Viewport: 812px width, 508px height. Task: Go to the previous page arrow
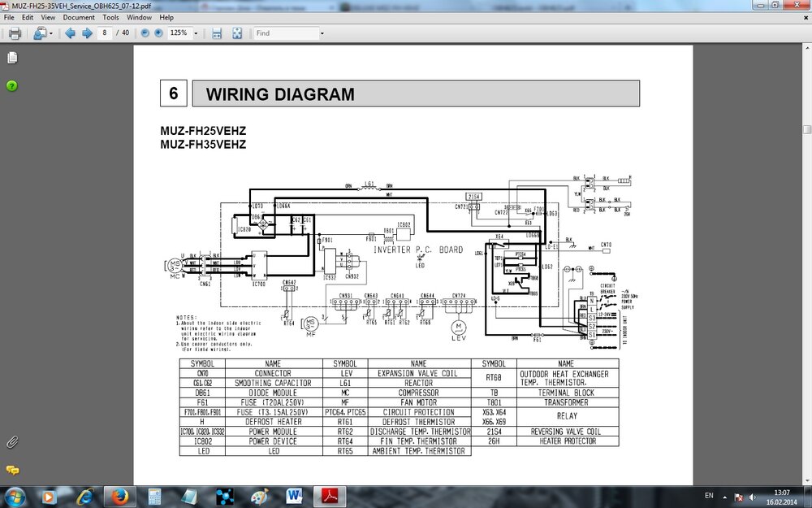pos(70,33)
